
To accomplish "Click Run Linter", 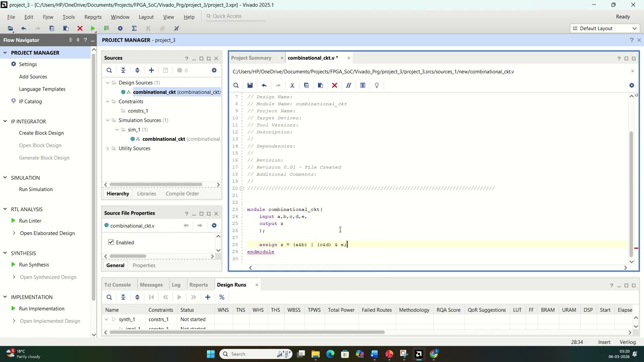I will [x=30, y=221].
